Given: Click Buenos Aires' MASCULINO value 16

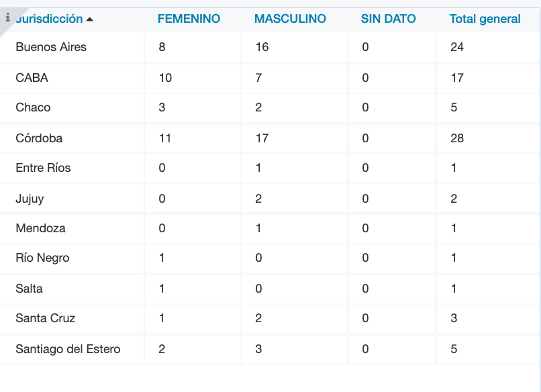Looking at the screenshot, I should coord(262,48).
